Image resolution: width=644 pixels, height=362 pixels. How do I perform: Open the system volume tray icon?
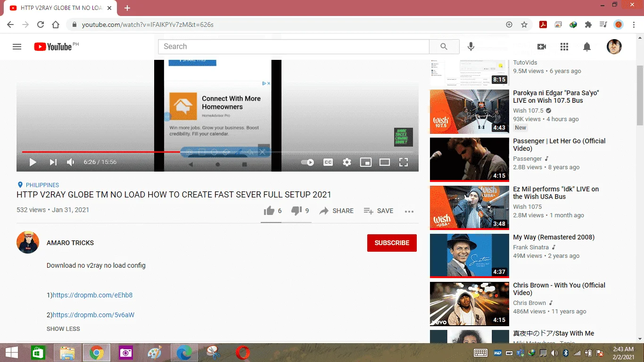click(554, 353)
